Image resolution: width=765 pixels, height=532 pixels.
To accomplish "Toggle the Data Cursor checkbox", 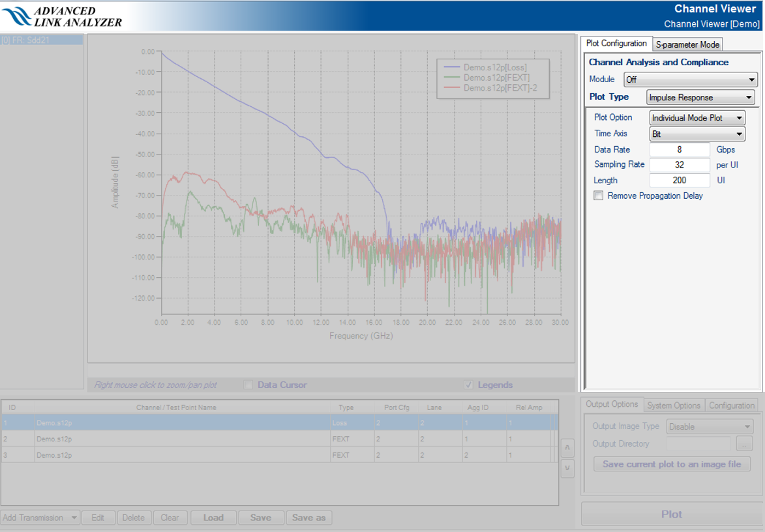I will (248, 385).
